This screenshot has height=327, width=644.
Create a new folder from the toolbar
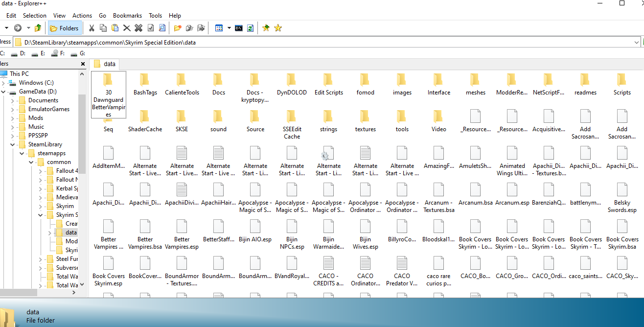coord(177,28)
